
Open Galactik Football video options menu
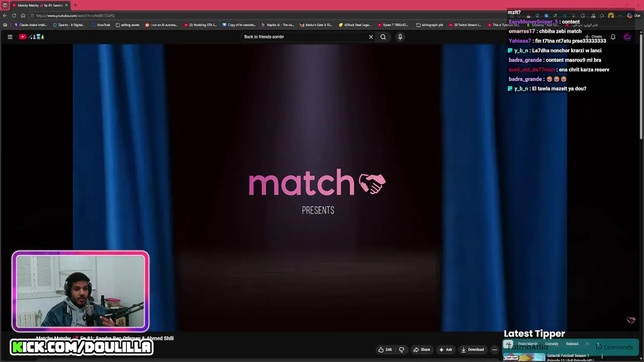[x=602, y=356]
